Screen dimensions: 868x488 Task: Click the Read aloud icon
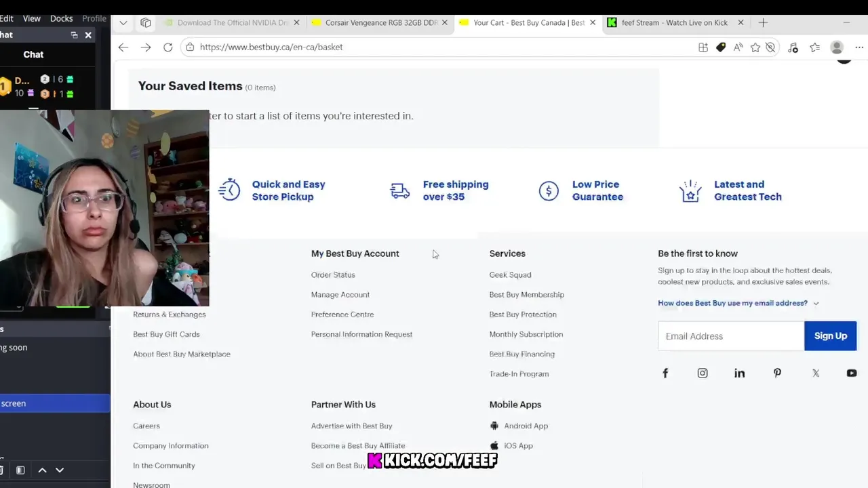point(738,47)
